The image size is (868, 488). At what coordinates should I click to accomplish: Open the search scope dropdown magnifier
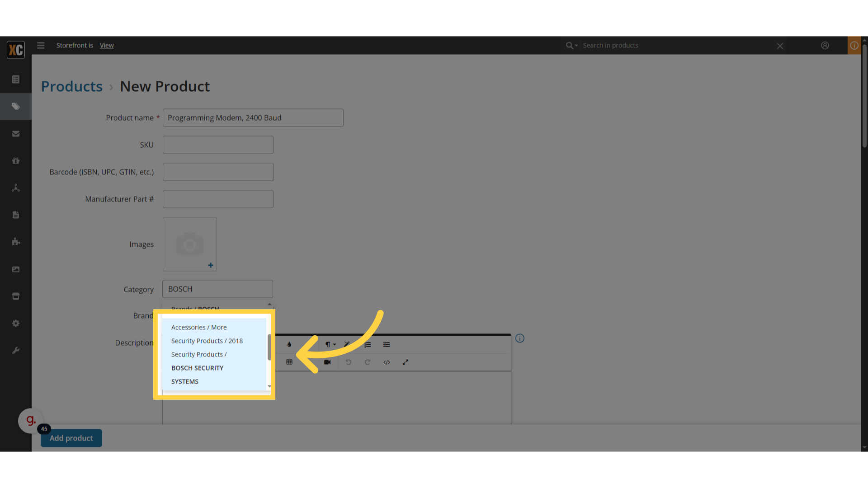[x=572, y=46]
